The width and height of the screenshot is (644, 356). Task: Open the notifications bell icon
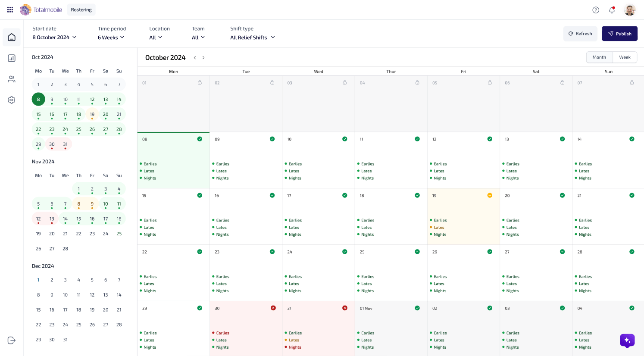[x=612, y=9]
